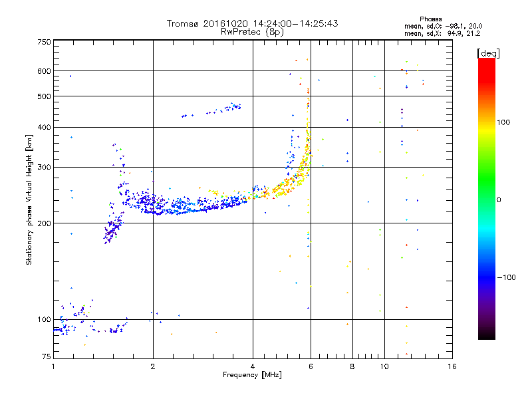Image resolution: width=532 pixels, height=399 pixels.
Task: Click the 'mean, sd,O: -98.1, 20.0' line
Action: [443, 26]
